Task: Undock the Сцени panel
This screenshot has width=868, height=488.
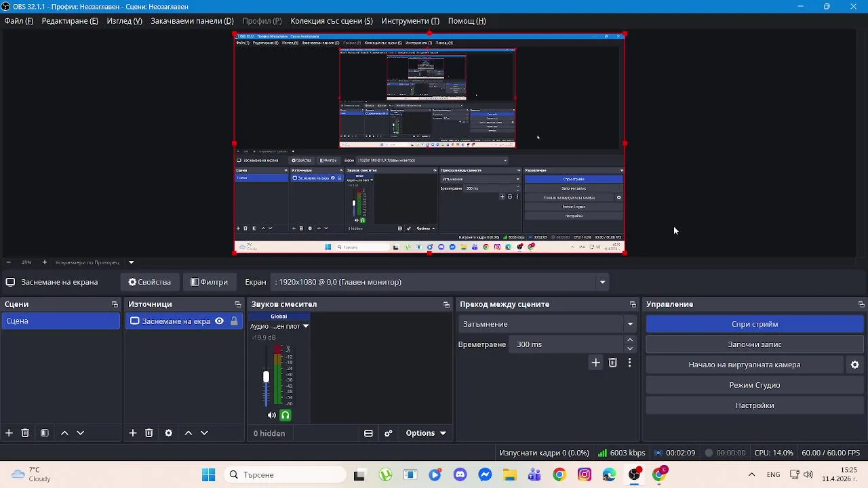Action: 115,304
